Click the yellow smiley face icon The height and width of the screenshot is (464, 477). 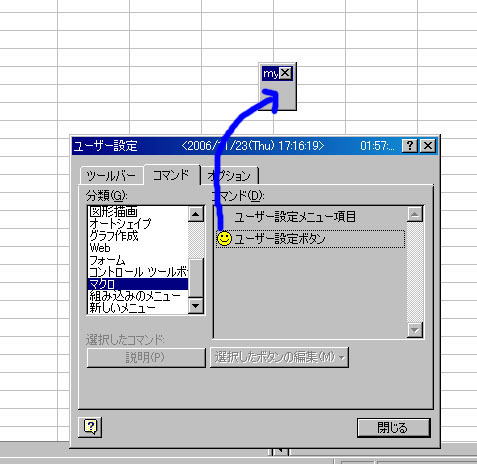point(224,239)
